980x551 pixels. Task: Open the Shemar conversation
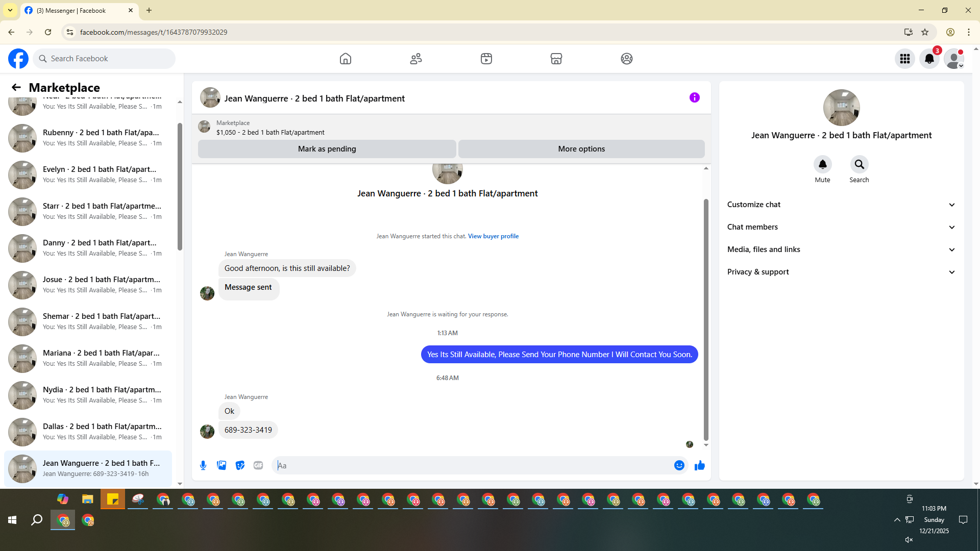(88, 322)
